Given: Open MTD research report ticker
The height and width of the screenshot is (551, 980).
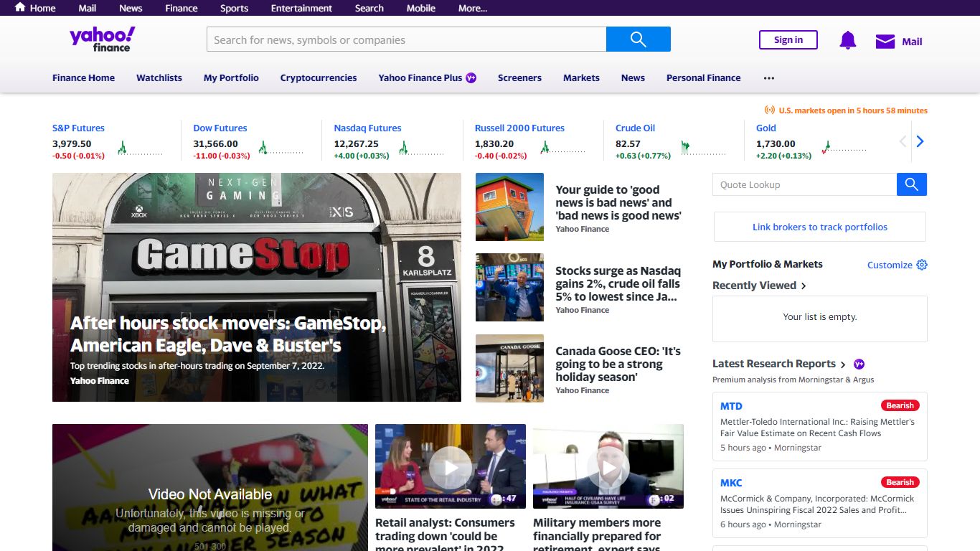Looking at the screenshot, I should point(731,406).
